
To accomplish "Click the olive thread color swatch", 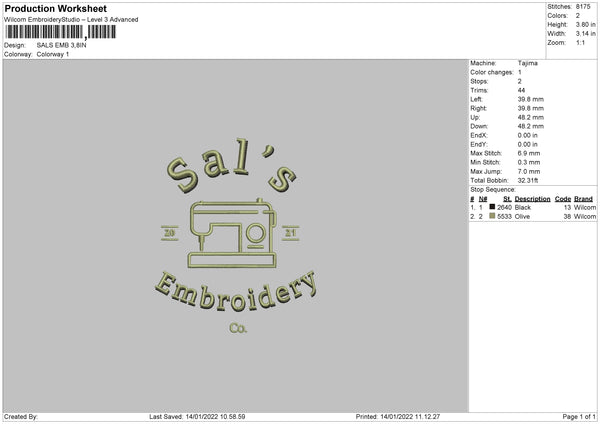I will (492, 216).
